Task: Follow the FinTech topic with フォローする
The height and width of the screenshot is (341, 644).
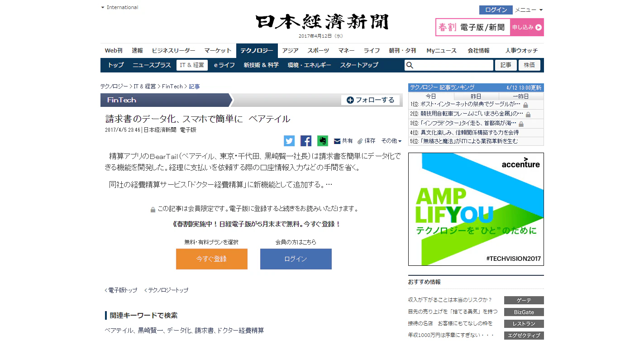Action: (371, 100)
